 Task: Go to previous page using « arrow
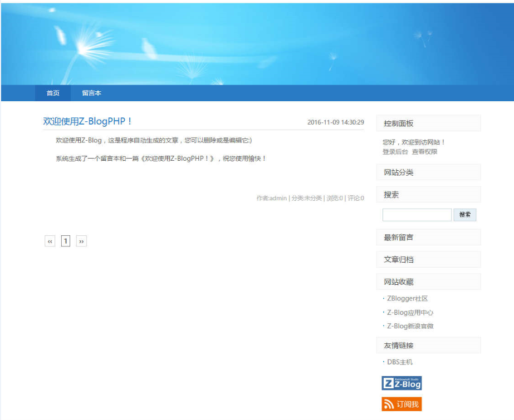50,241
